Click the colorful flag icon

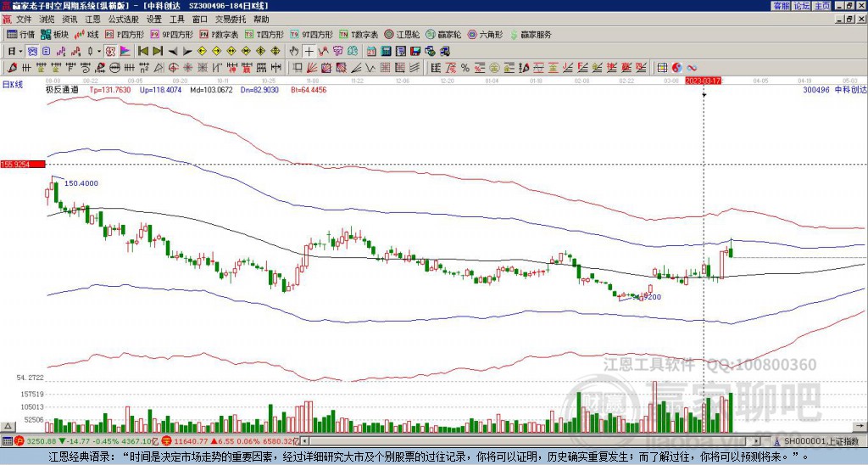125,52
